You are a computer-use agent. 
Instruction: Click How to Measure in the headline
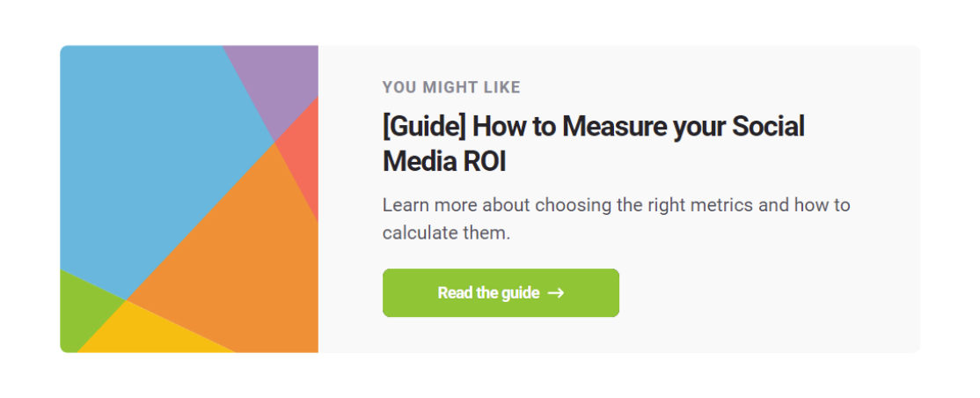569,127
